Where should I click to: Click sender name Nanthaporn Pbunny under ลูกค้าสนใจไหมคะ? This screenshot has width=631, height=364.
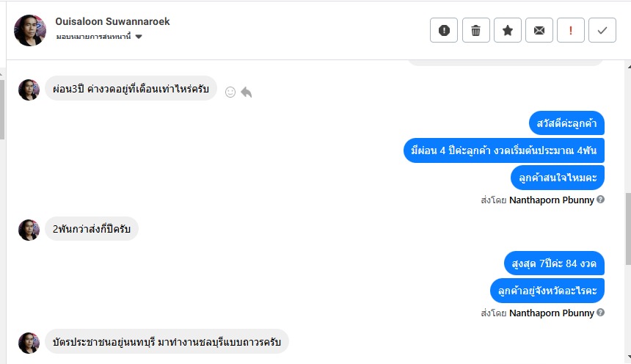click(551, 200)
